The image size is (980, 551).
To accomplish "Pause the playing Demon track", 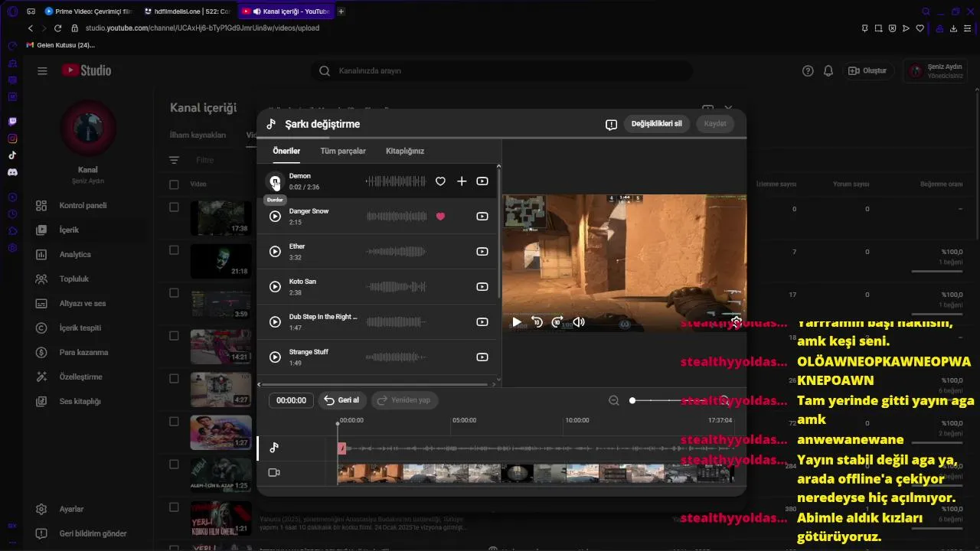I will (x=275, y=181).
